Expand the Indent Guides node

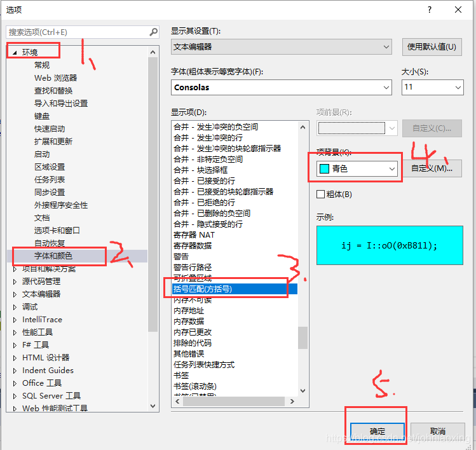pos(15,371)
